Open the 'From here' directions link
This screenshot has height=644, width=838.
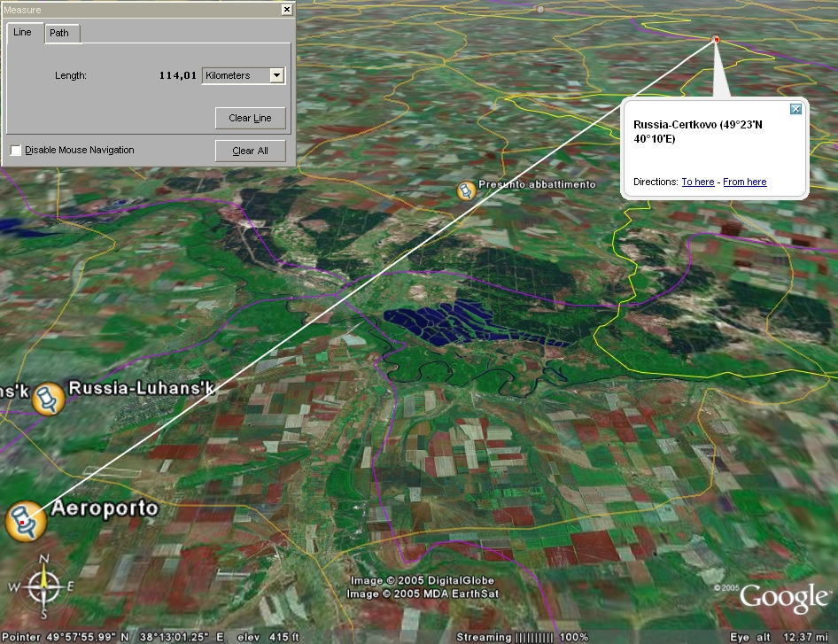(744, 182)
